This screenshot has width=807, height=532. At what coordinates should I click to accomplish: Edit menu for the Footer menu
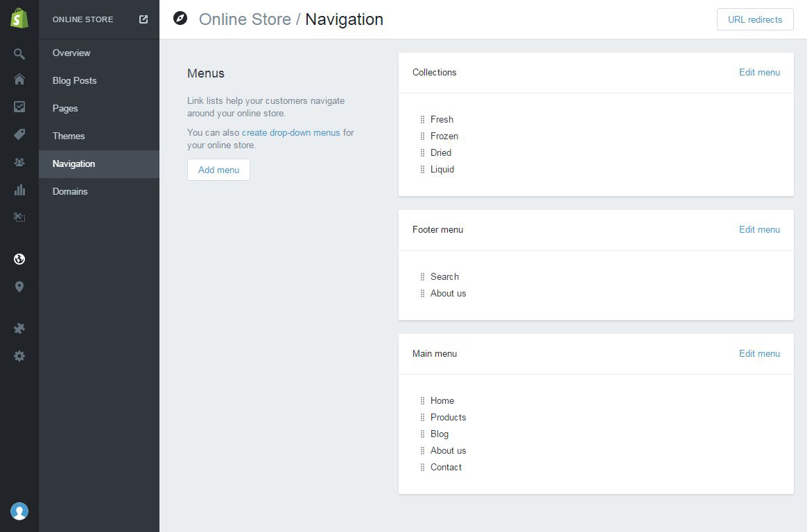[759, 229]
